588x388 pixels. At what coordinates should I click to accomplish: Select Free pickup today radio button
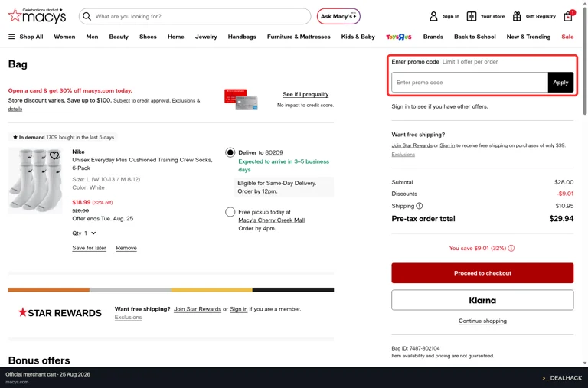coord(230,212)
